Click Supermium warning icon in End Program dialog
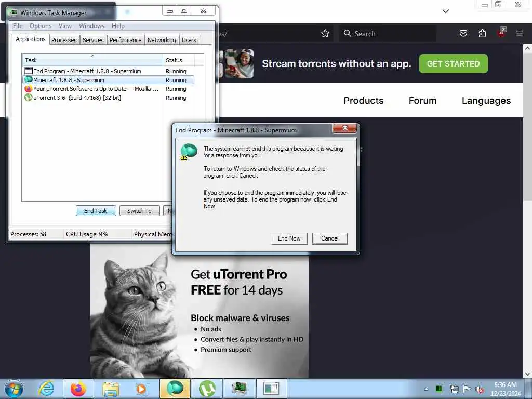This screenshot has height=399, width=532. [x=189, y=151]
